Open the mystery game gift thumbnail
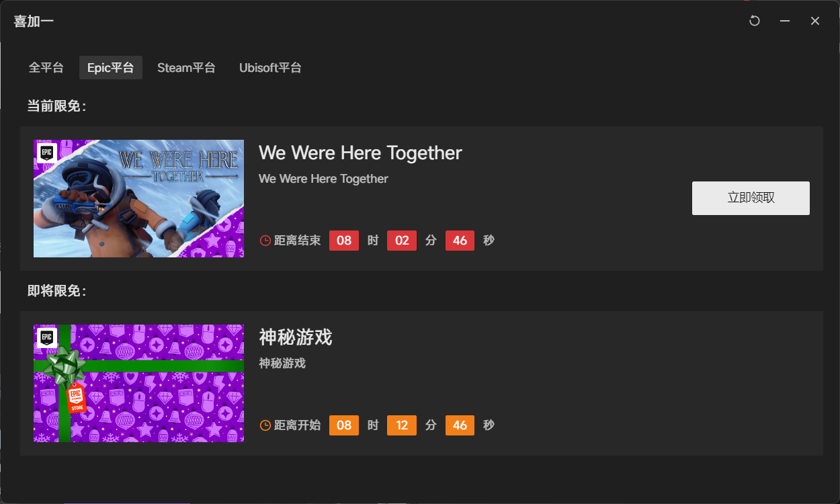Screen dimensions: 840x504 (138, 383)
